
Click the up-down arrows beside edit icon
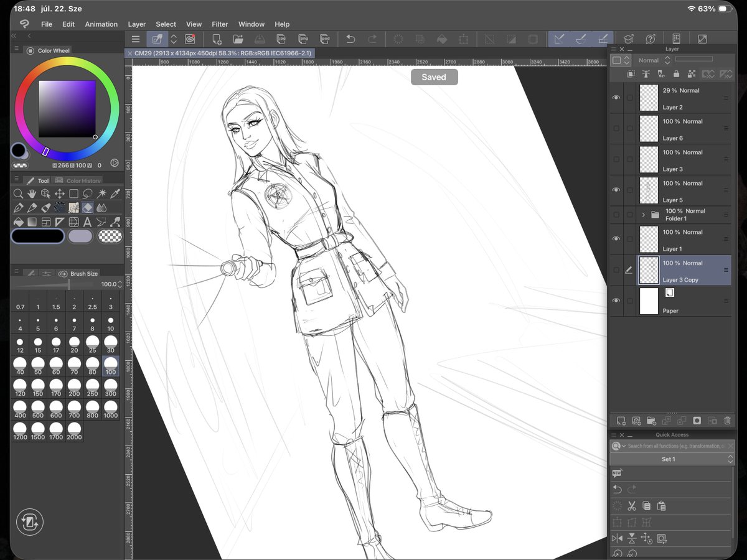[174, 39]
